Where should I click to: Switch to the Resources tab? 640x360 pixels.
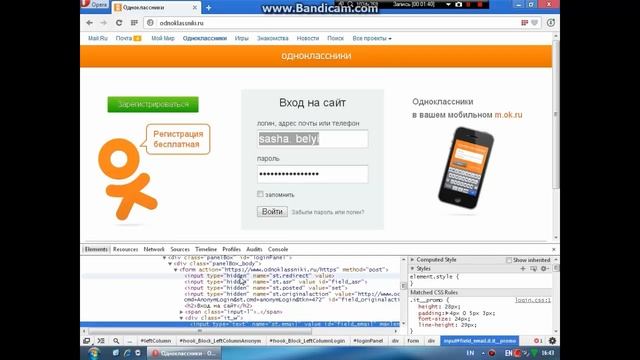[125, 249]
